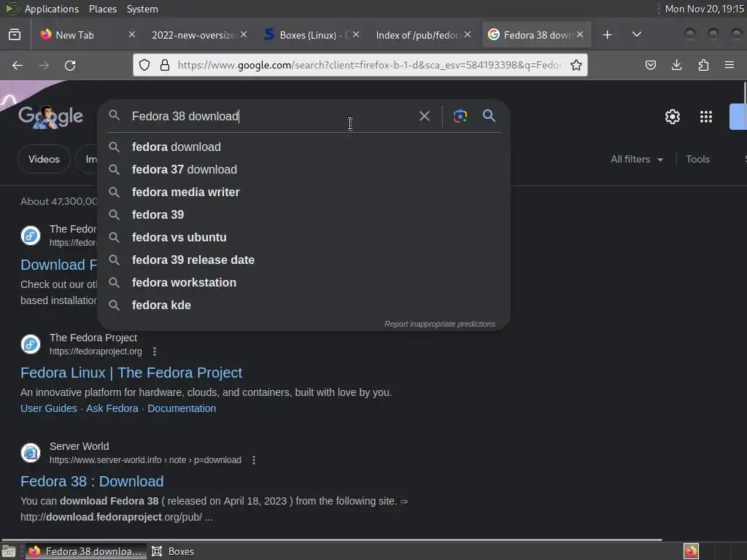Open the tracking protection shield icon
The image size is (747, 560).
coord(144,65)
